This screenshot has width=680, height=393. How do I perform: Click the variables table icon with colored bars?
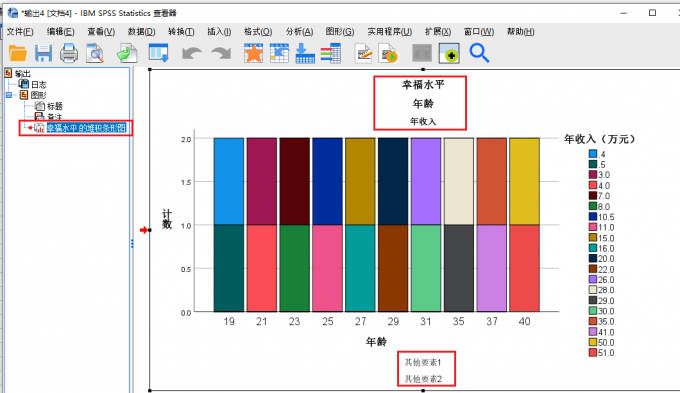pos(331,53)
